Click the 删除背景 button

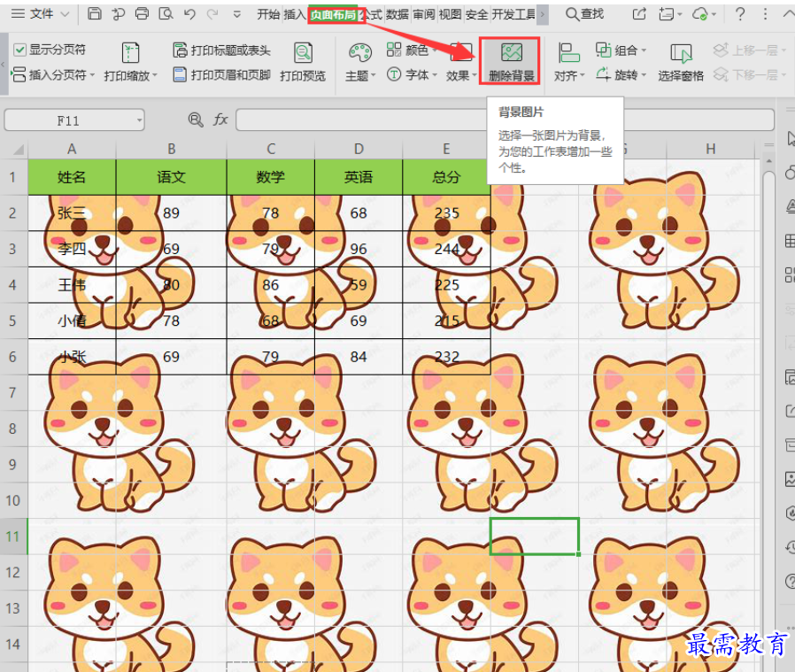click(511, 62)
